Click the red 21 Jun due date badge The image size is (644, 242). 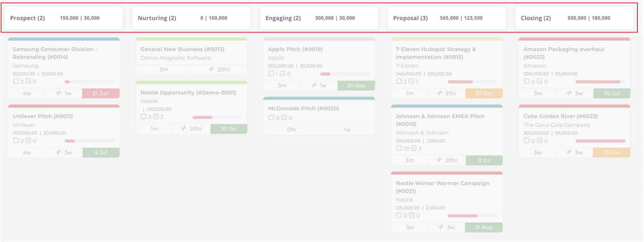[101, 93]
